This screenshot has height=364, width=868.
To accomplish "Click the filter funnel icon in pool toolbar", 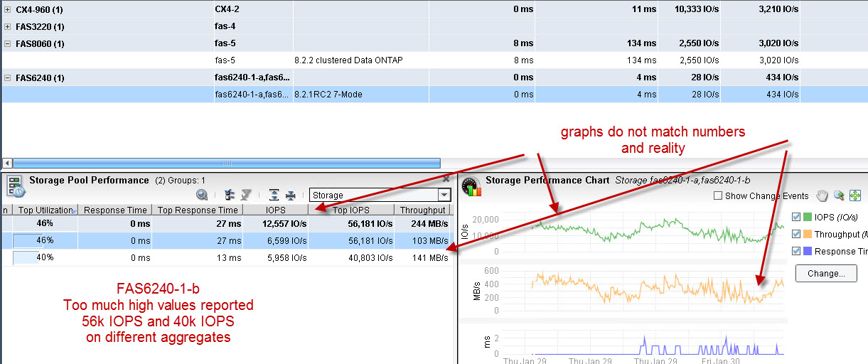I will coord(246,195).
